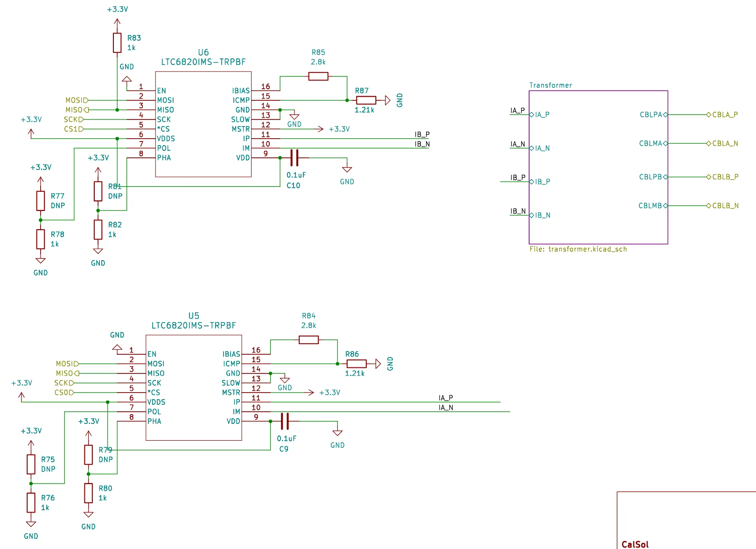Click the IB_P net label on U6 wire
Image resolution: width=756 pixels, height=549 pixels.
point(422,134)
